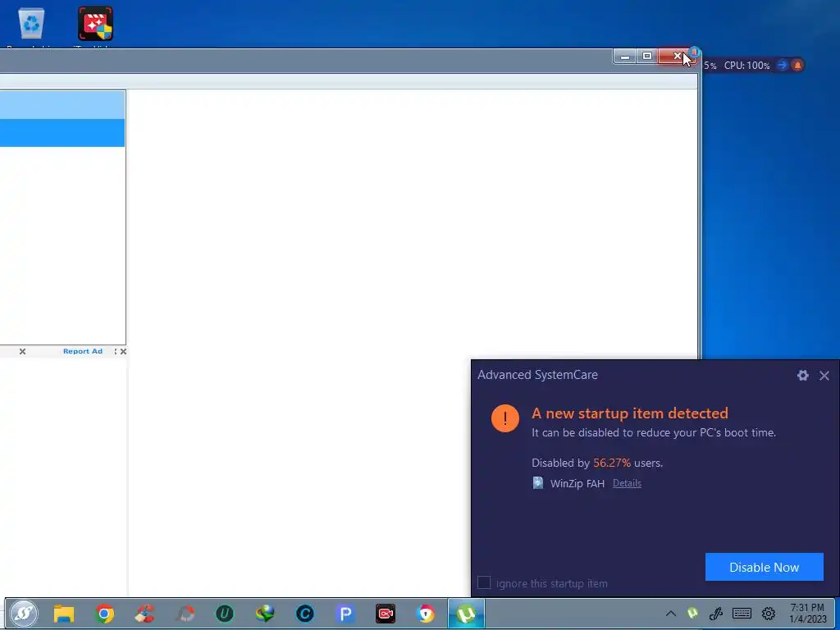This screenshot has width=840, height=630.
Task: Click 'A new startup item detected' heading
Action: [629, 413]
